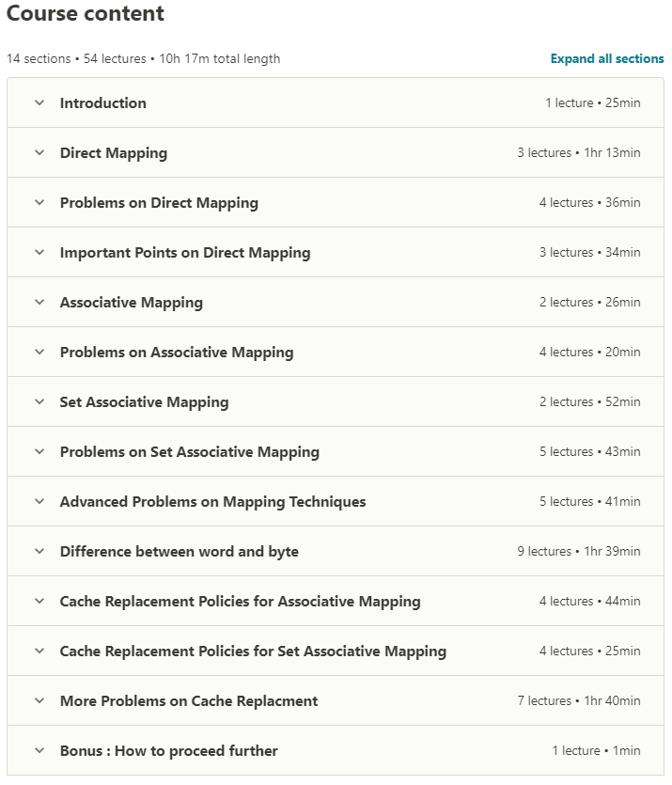Expand the Introduction section chevron
Viewport: 672px width, 785px height.
(39, 102)
